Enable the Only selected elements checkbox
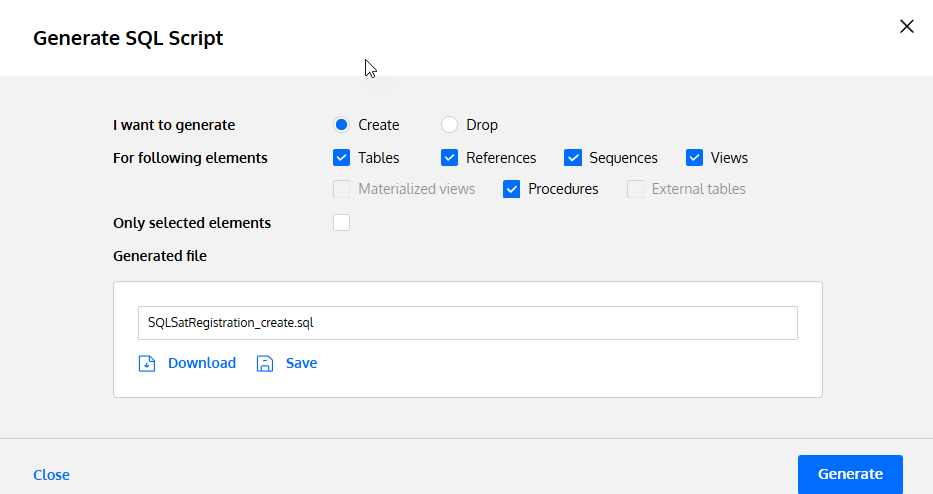The width and height of the screenshot is (933, 494). [x=341, y=222]
